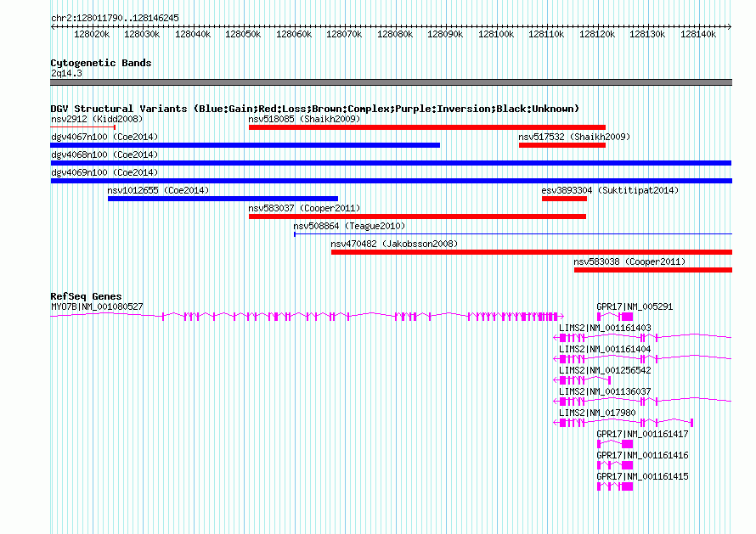Viewport: 756px width, 534px height.
Task: Click the gray 2q14.3 cytogenetic band bar
Action: click(x=391, y=82)
